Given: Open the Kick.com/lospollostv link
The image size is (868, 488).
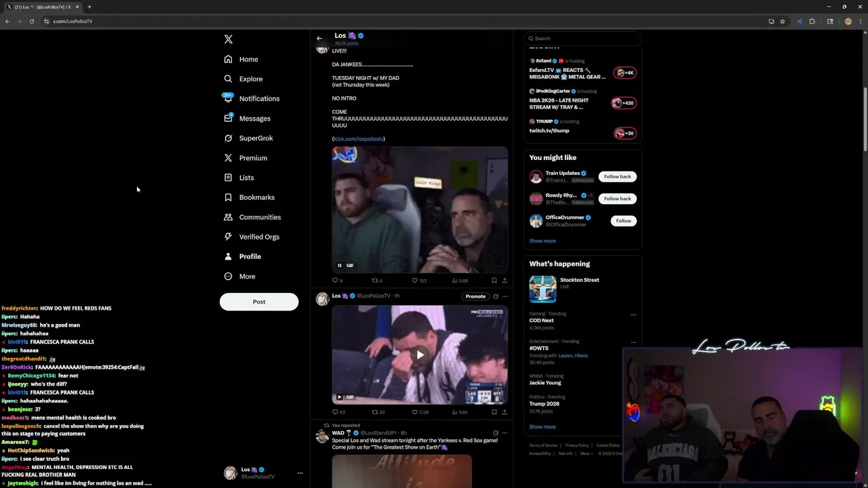Looking at the screenshot, I should pyautogui.click(x=359, y=139).
